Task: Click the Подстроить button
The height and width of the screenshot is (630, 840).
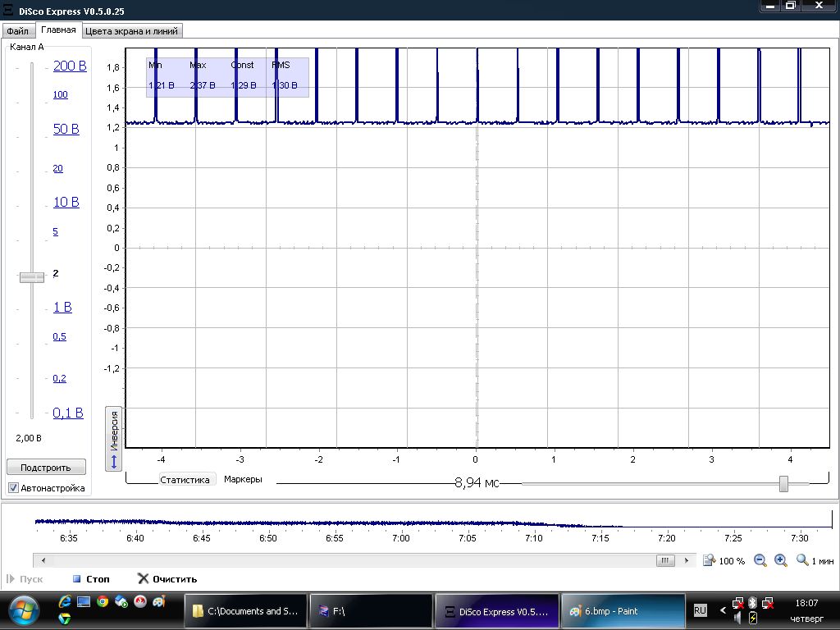Action: pyautogui.click(x=46, y=467)
